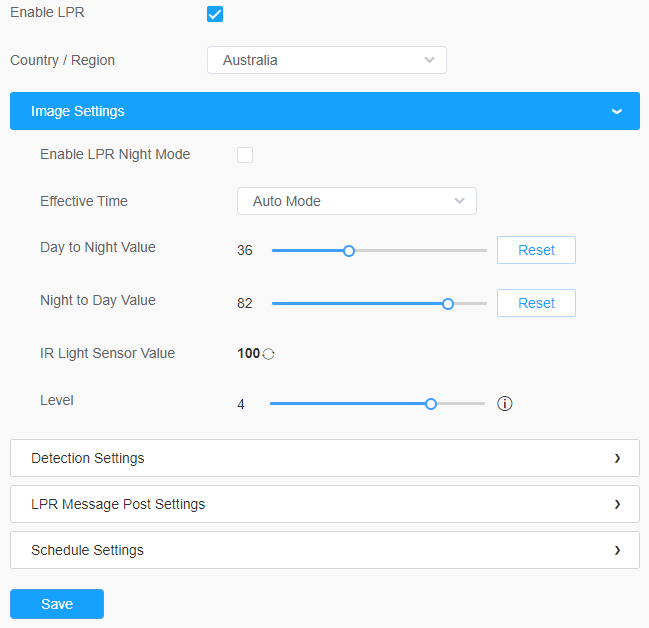Reset the Day to Night Value
The image size is (649, 628).
(x=536, y=250)
